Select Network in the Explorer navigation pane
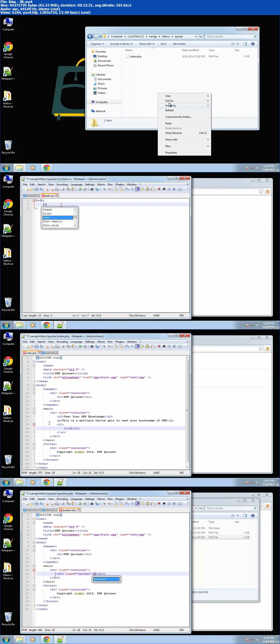 (100, 111)
